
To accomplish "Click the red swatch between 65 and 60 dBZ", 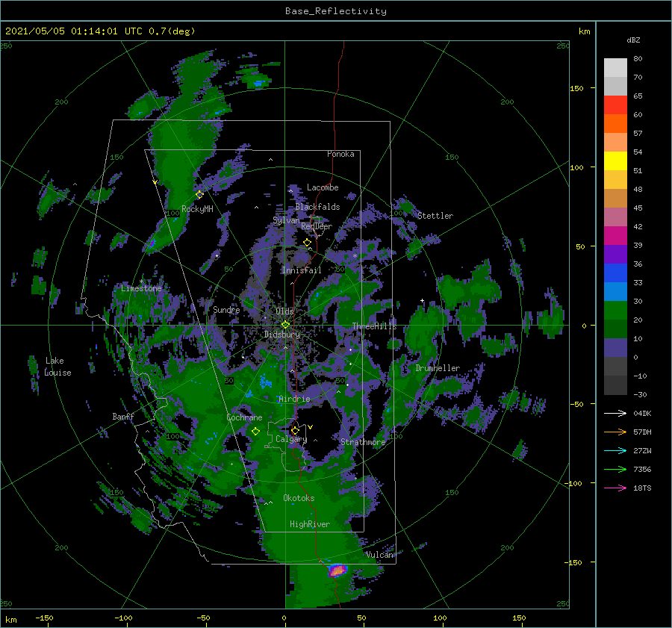I will point(615,105).
